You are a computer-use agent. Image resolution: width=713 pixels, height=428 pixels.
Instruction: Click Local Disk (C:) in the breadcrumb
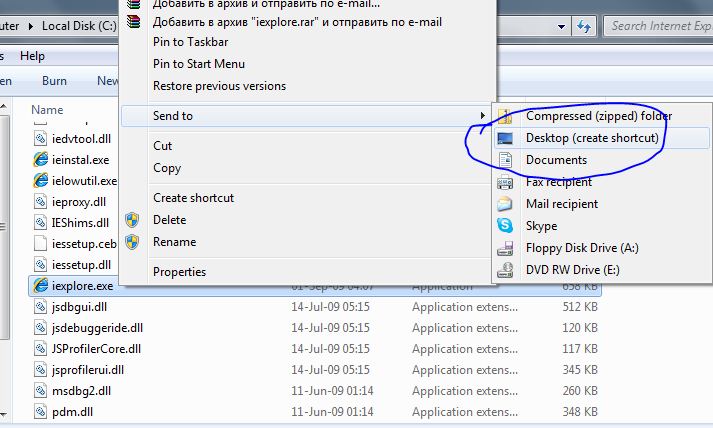pyautogui.click(x=79, y=26)
